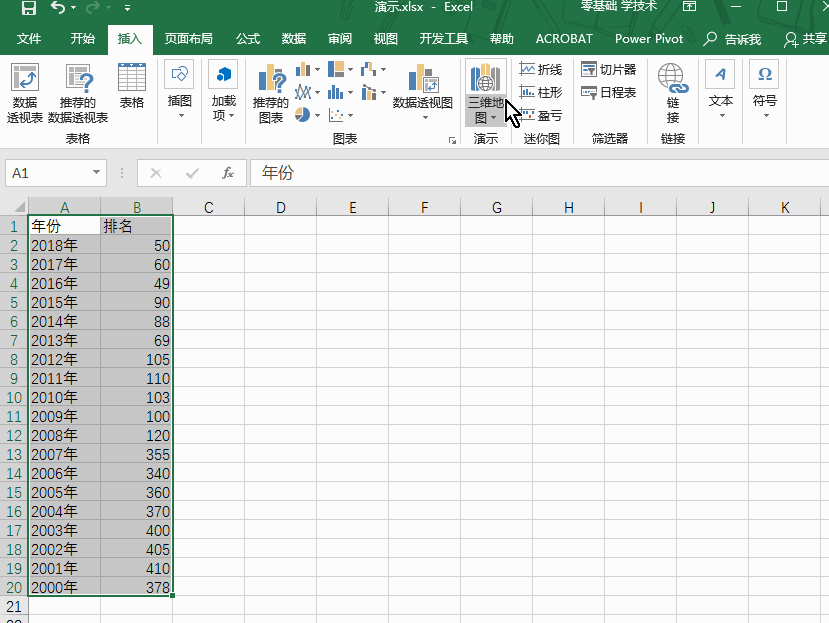Select cell B13 with value 355

point(136,455)
